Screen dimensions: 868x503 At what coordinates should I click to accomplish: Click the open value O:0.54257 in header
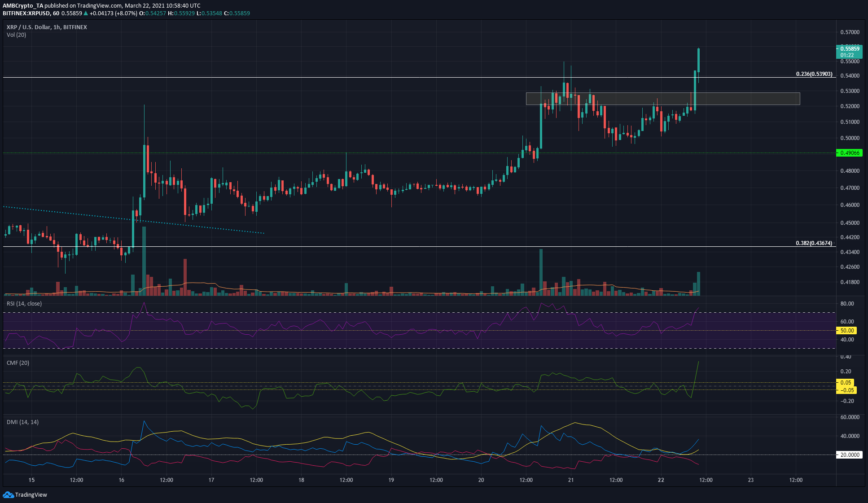[153, 13]
